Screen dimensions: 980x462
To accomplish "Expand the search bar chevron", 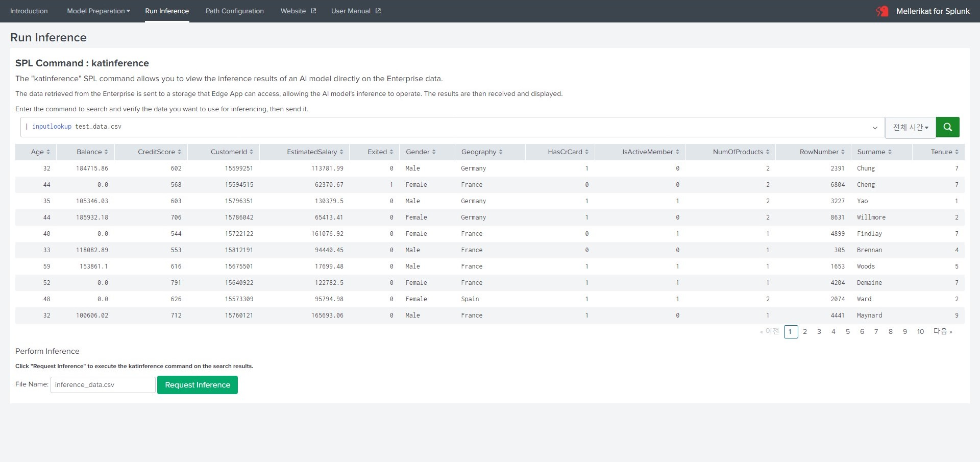I will click(x=875, y=128).
